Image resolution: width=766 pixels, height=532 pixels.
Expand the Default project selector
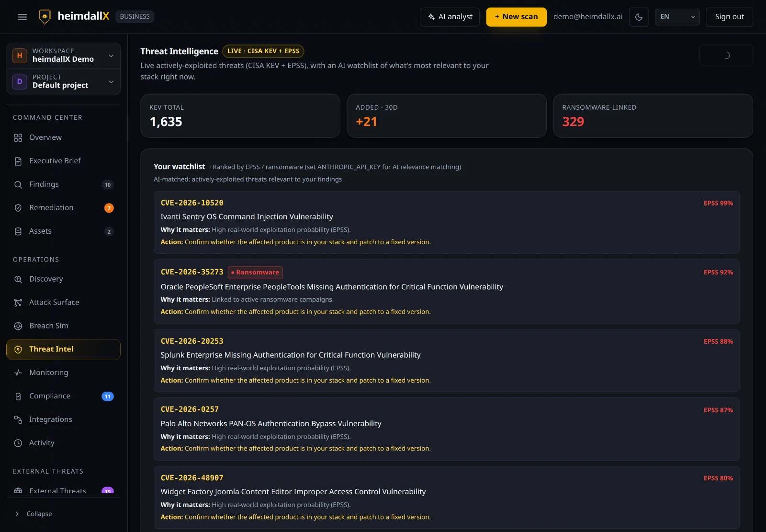coord(63,81)
